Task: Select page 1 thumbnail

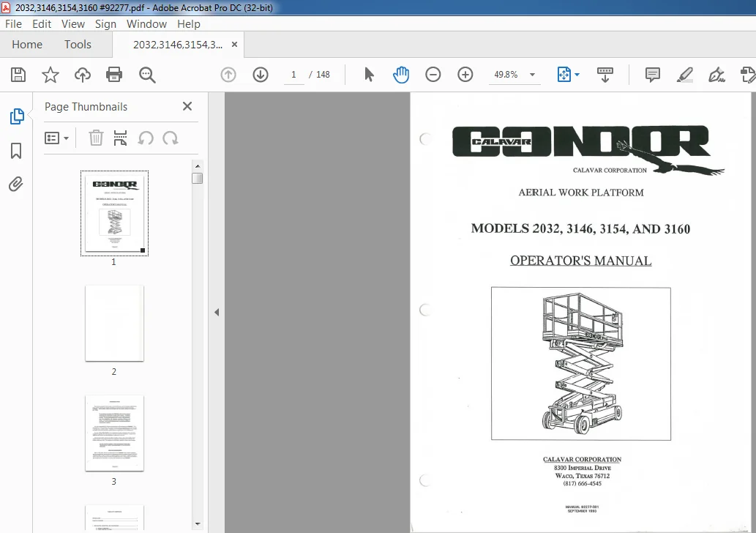Action: tap(114, 213)
